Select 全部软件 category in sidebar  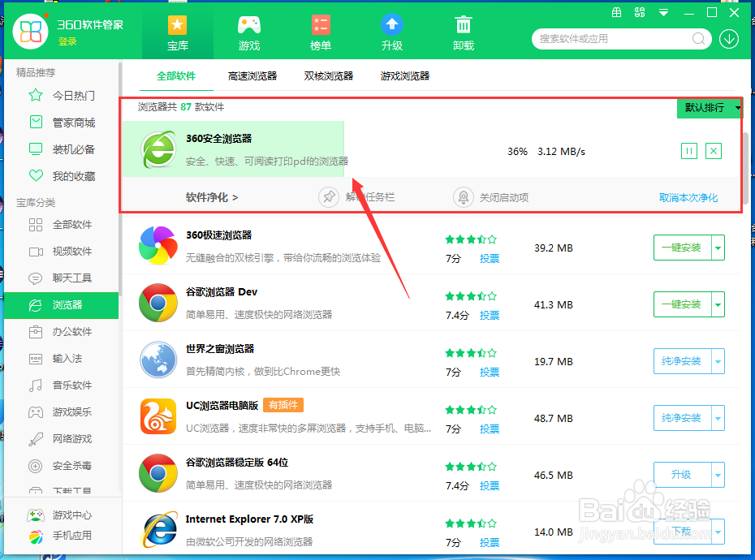pyautogui.click(x=62, y=224)
